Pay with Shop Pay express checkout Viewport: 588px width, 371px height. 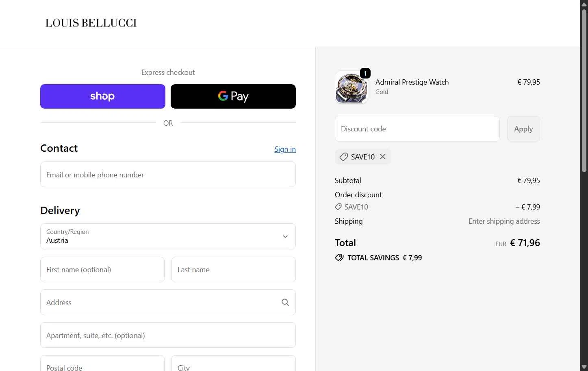103,96
